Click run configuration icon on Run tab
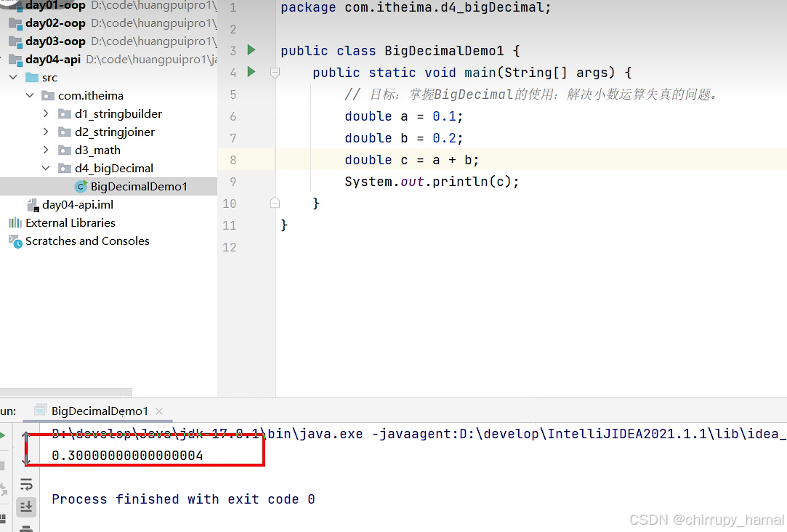This screenshot has height=532, width=787. click(x=41, y=411)
